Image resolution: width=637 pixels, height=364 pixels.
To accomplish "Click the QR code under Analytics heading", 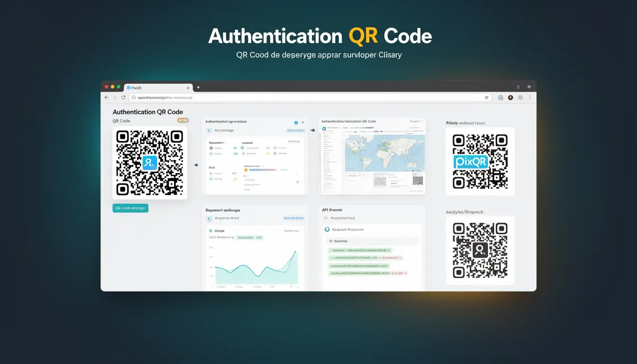I will coord(480,250).
